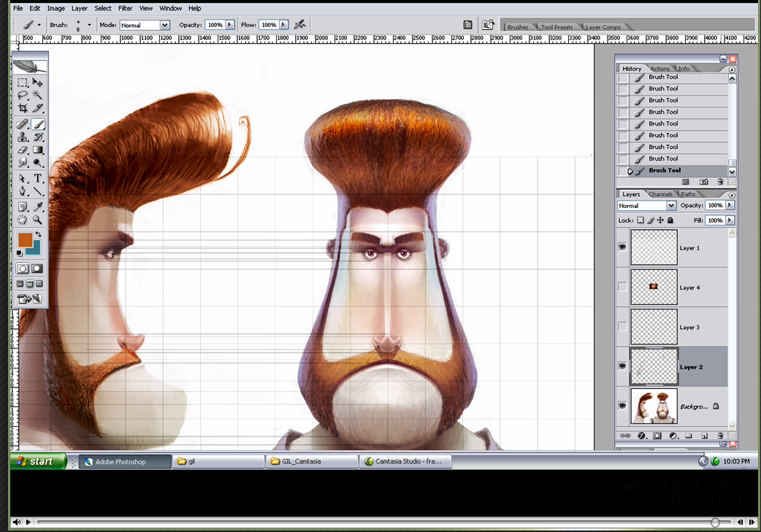The height and width of the screenshot is (532, 761).
Task: Create a new snapshot in History panel
Action: (703, 182)
